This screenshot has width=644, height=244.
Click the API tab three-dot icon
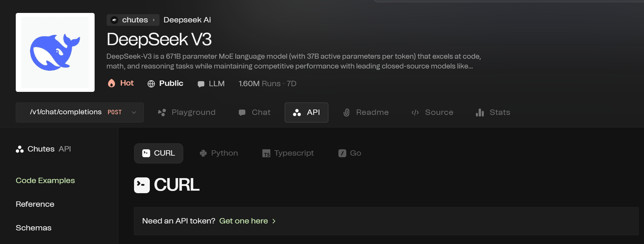point(297,113)
